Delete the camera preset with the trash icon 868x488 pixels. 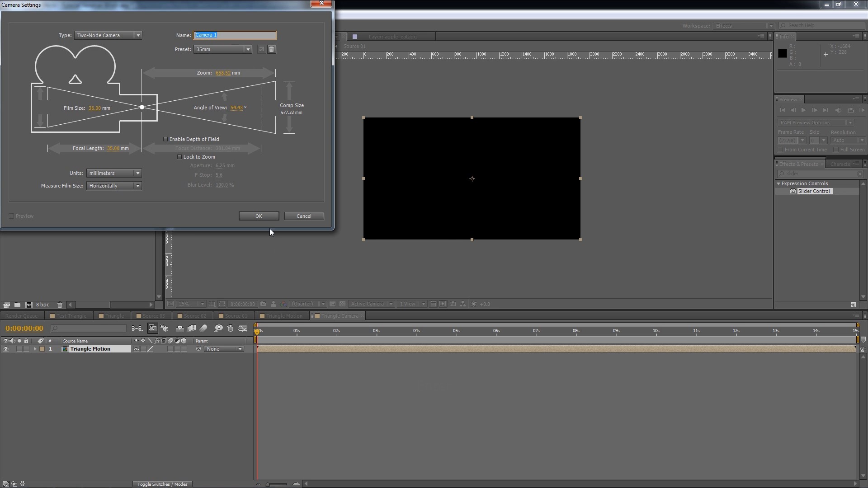[271, 49]
